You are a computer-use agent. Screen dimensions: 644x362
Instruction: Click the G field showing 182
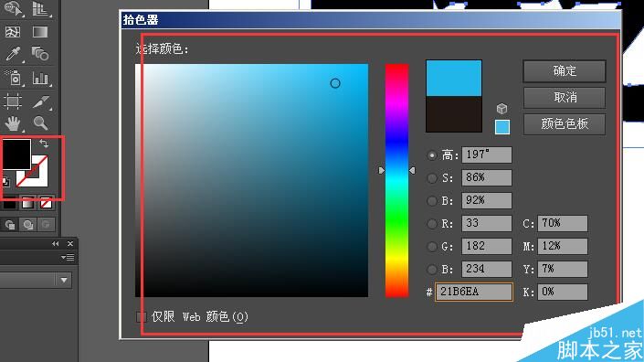[487, 246]
